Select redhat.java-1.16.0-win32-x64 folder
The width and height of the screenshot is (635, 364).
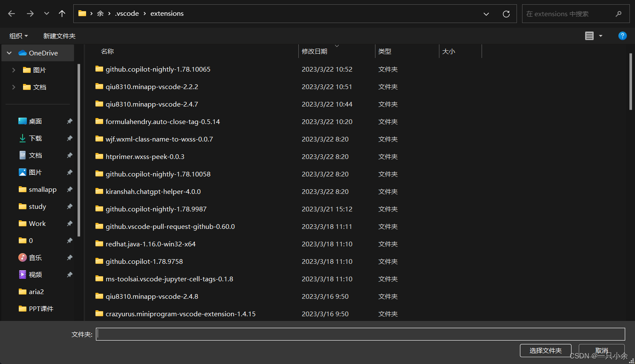[150, 244]
